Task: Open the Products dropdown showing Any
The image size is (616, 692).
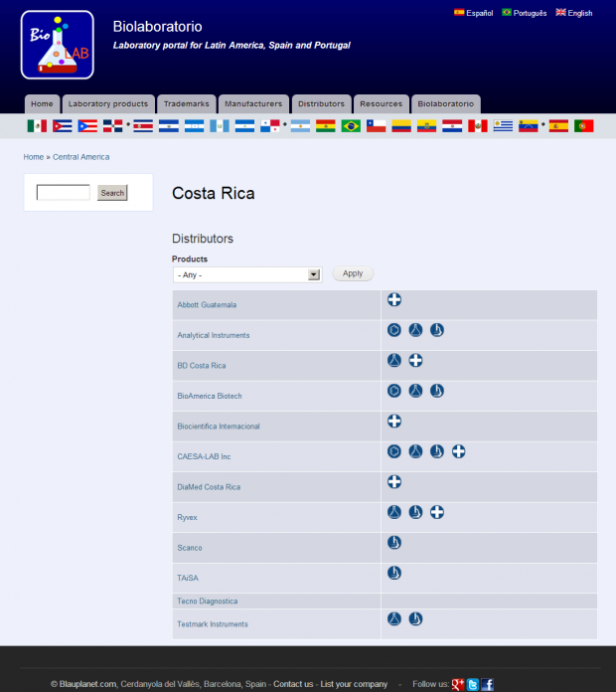Action: 247,275
